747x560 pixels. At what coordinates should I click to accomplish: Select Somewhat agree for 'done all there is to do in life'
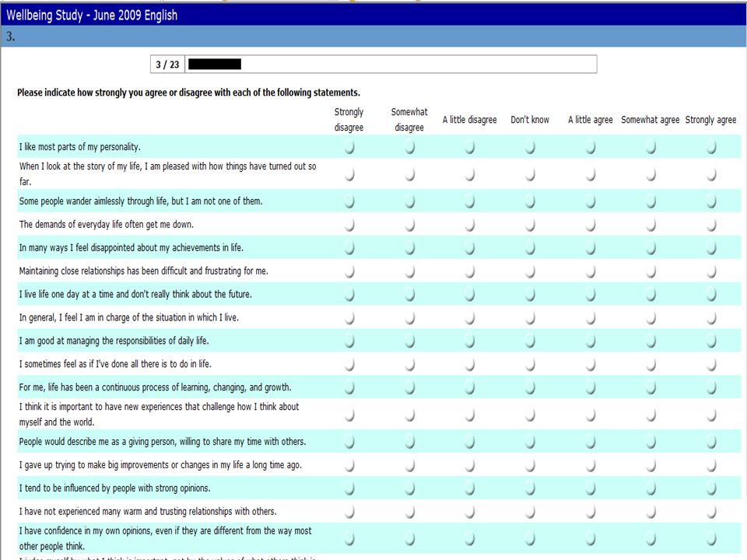pos(651,364)
